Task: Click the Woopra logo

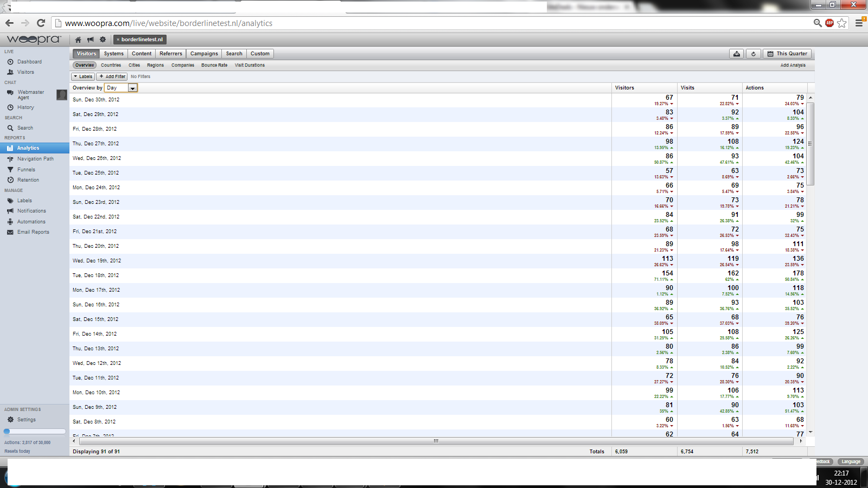Action: pos(34,40)
